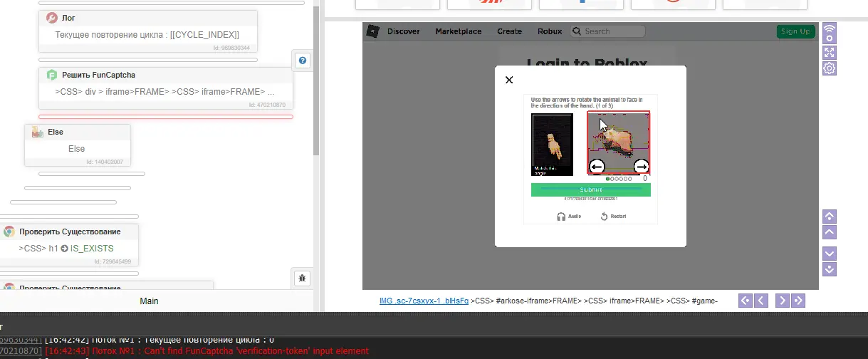Click the selector path last-right double arrow

[x=798, y=301]
